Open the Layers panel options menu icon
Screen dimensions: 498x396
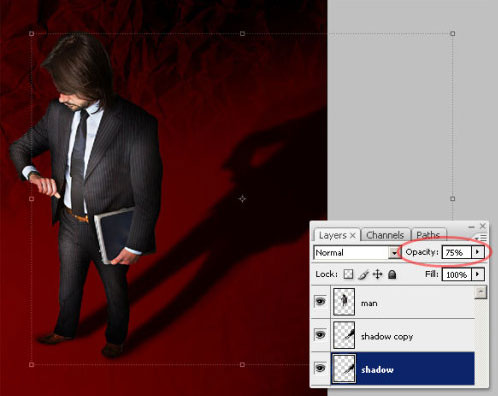(x=481, y=238)
